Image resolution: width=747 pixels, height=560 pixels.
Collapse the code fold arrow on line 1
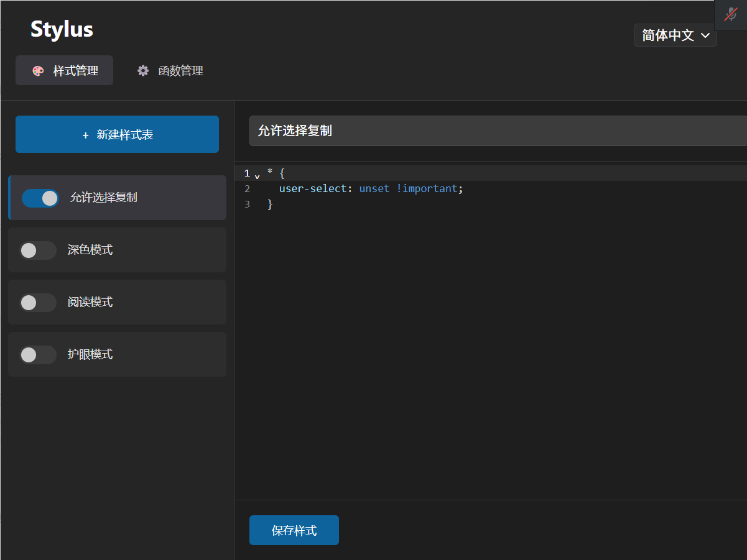pos(257,176)
